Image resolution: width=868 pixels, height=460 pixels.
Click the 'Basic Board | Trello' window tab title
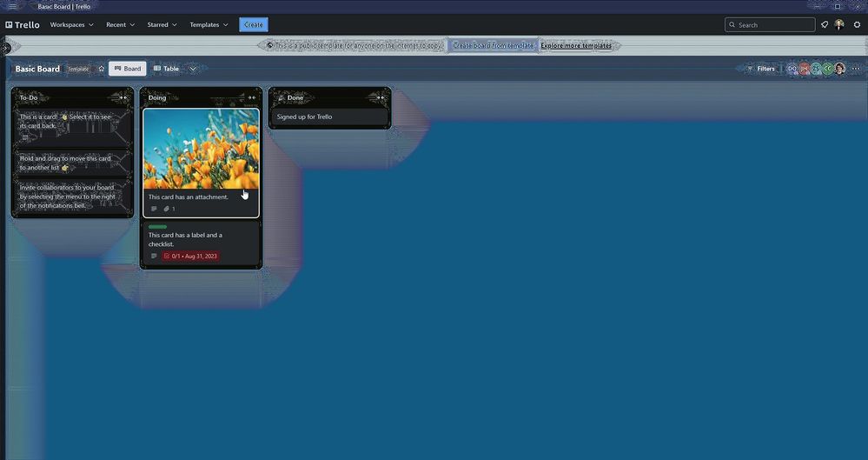point(63,7)
